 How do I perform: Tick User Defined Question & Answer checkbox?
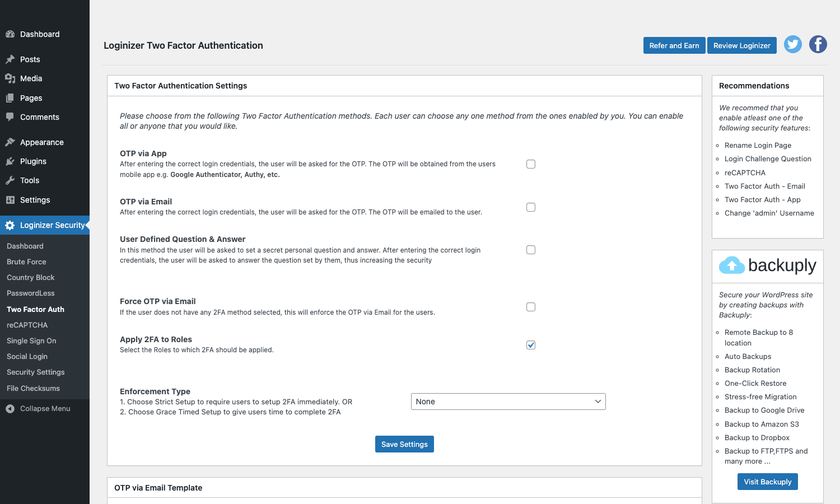click(x=531, y=250)
